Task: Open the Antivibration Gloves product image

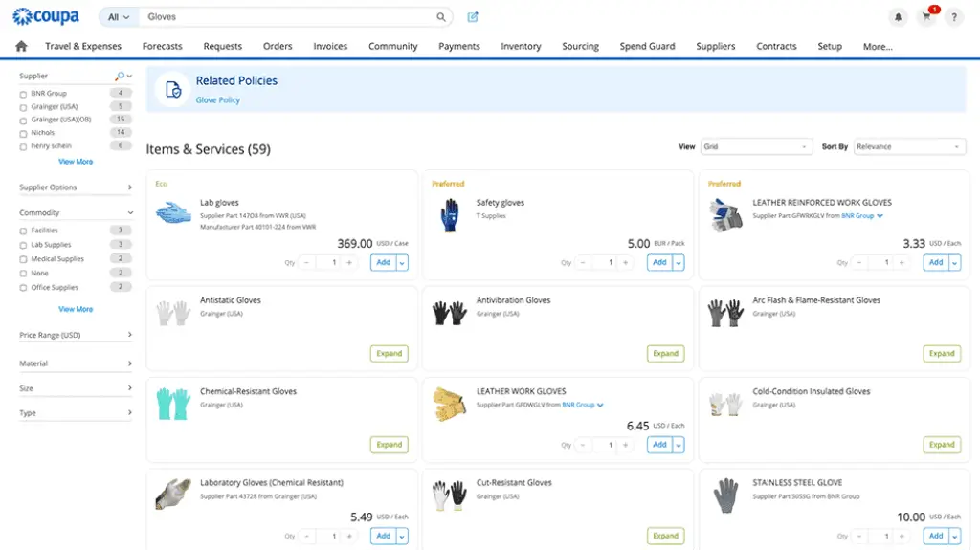Action: tap(450, 313)
